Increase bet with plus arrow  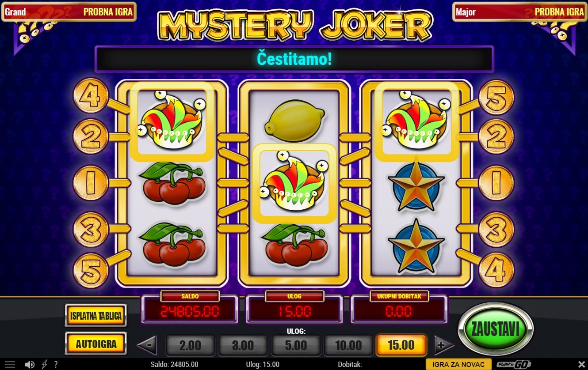click(x=444, y=345)
